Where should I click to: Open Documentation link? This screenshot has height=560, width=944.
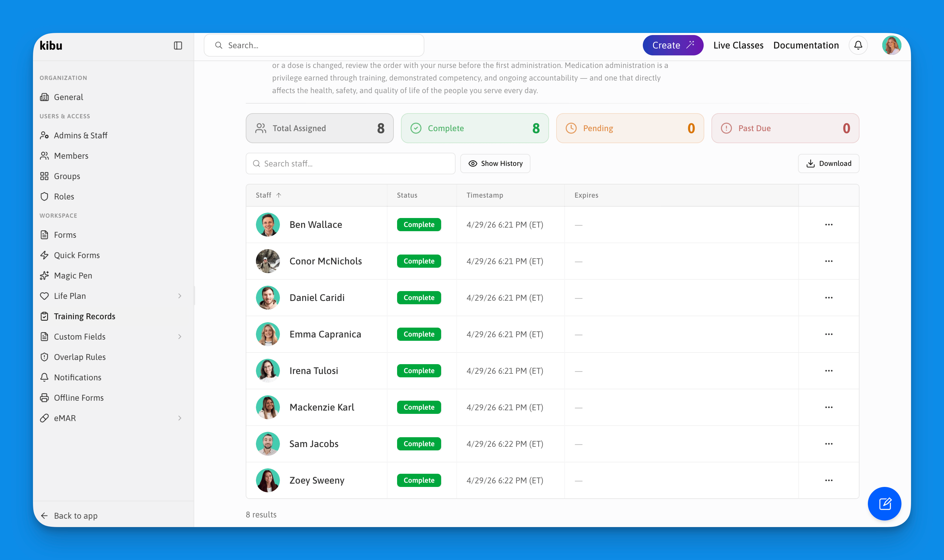pos(806,45)
